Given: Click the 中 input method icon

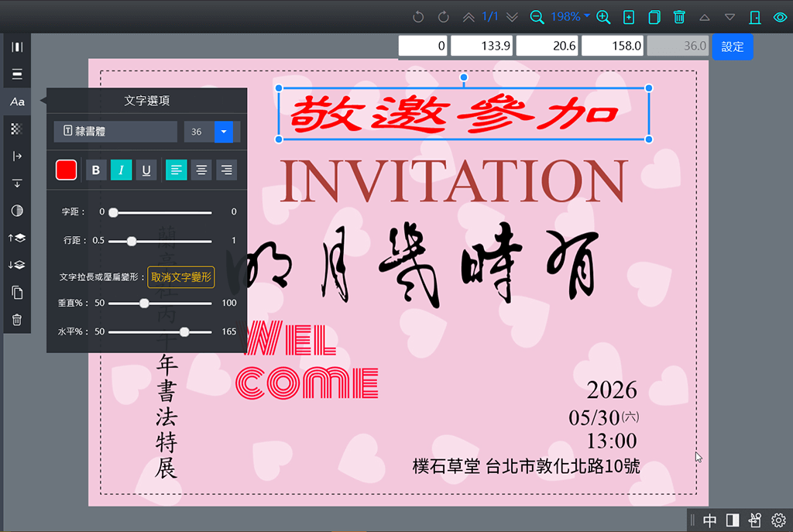Looking at the screenshot, I should tap(709, 520).
